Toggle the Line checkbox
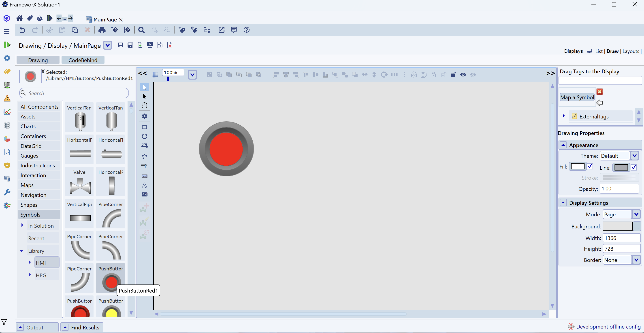 point(634,167)
